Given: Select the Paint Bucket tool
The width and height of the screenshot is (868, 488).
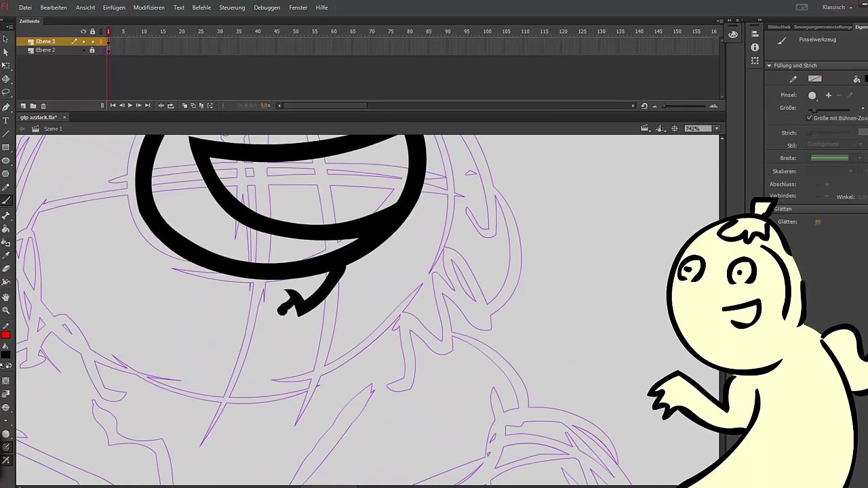Looking at the screenshot, I should tap(5, 229).
